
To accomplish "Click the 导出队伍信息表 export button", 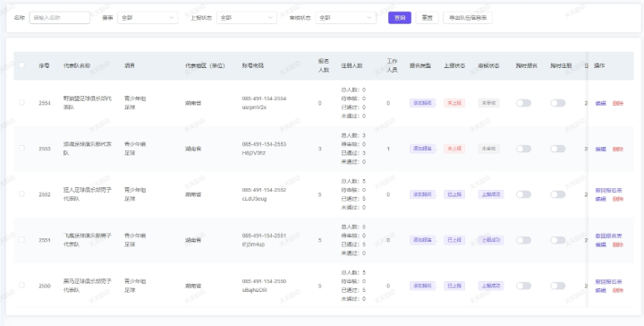I will click(x=468, y=18).
